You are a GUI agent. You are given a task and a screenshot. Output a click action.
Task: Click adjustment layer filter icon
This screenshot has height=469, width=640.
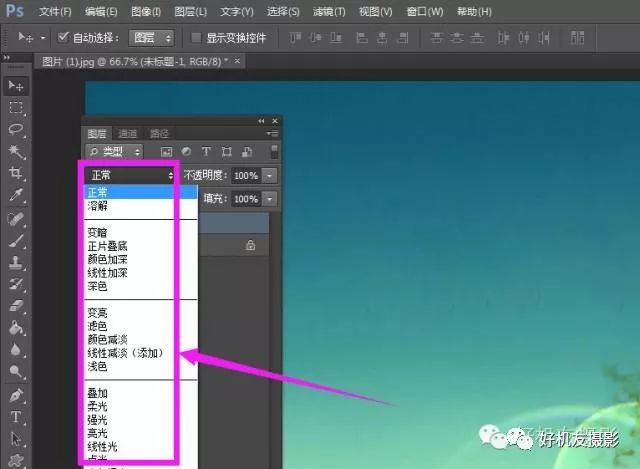click(187, 151)
